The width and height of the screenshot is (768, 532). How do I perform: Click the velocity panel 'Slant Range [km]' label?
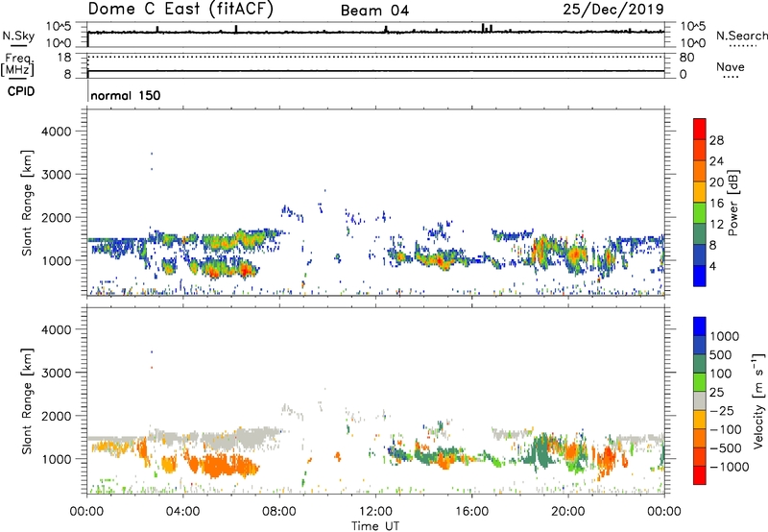click(27, 401)
